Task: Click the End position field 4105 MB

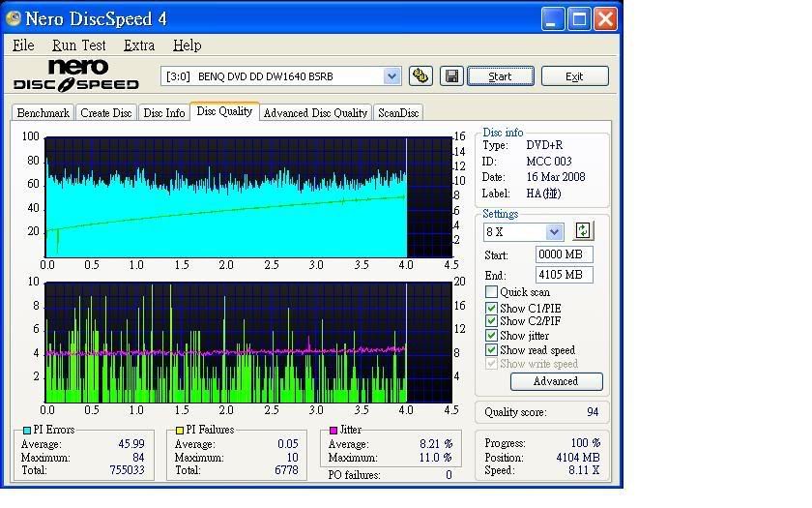Action: 564,275
